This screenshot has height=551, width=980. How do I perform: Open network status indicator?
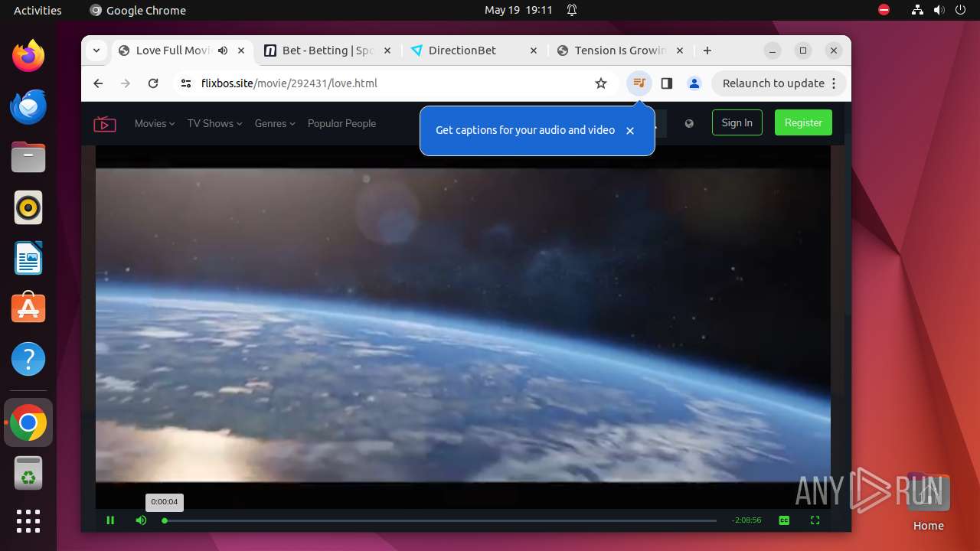pyautogui.click(x=917, y=10)
